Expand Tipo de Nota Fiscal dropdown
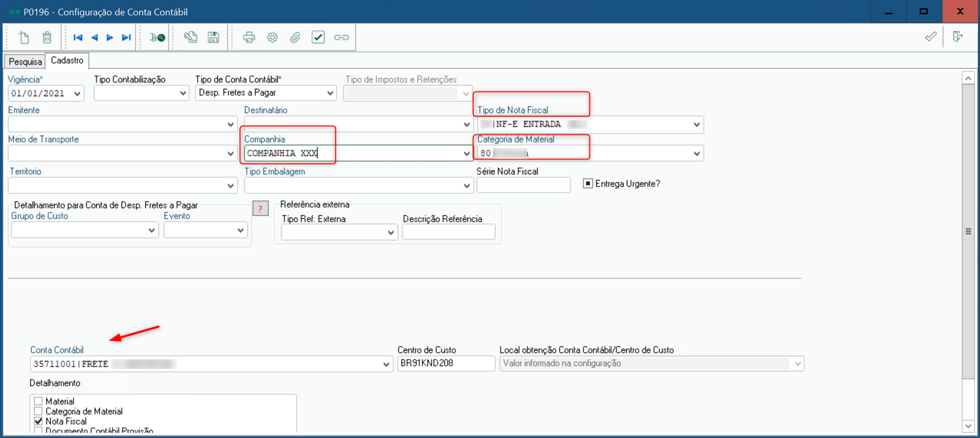The height and width of the screenshot is (438, 980). click(x=696, y=124)
